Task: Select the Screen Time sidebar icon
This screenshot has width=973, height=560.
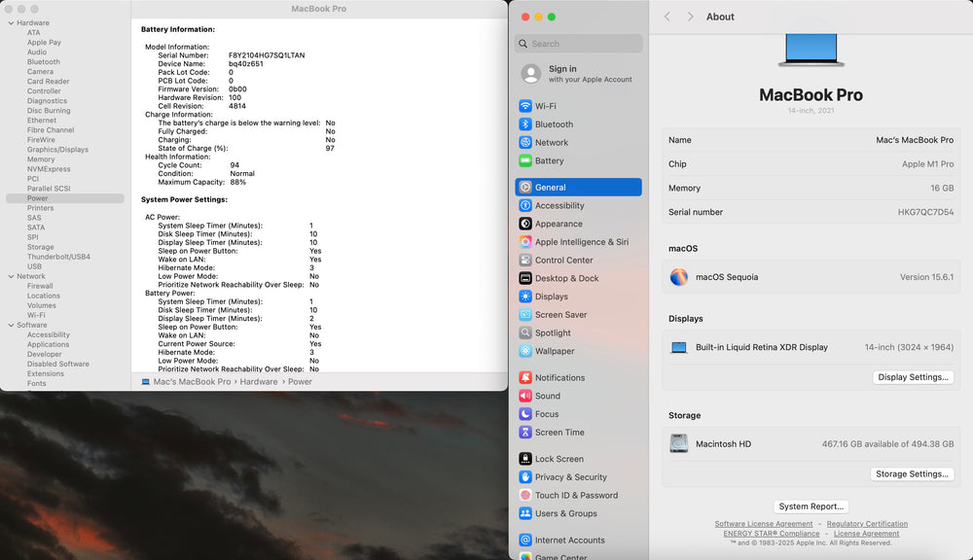Action: (x=525, y=432)
